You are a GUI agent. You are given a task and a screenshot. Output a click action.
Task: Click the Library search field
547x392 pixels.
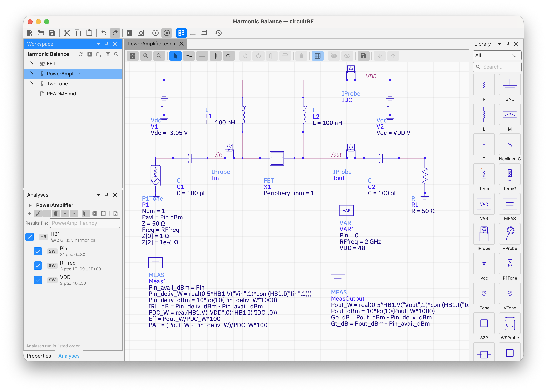pos(497,67)
